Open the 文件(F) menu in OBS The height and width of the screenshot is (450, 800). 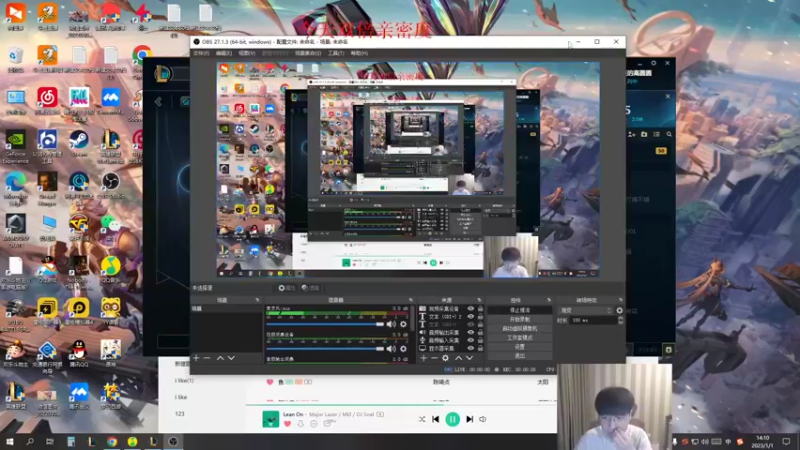click(x=202, y=53)
